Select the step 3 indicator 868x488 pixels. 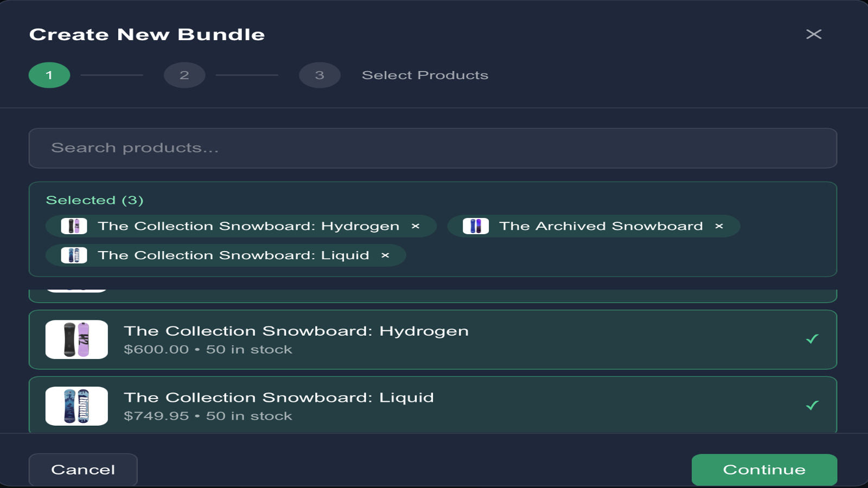click(x=319, y=75)
